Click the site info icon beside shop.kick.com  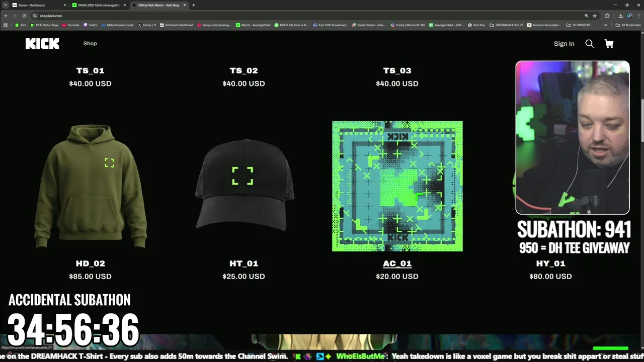pos(35,16)
